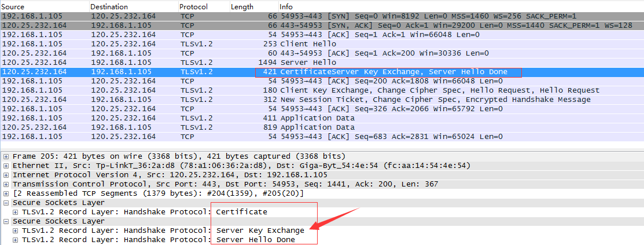644x245 pixels.
Task: Click the Length column header
Action: coord(242,6)
